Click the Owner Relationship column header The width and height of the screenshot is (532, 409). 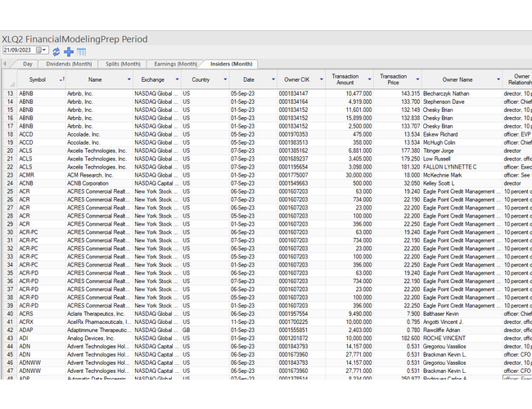[x=517, y=79]
